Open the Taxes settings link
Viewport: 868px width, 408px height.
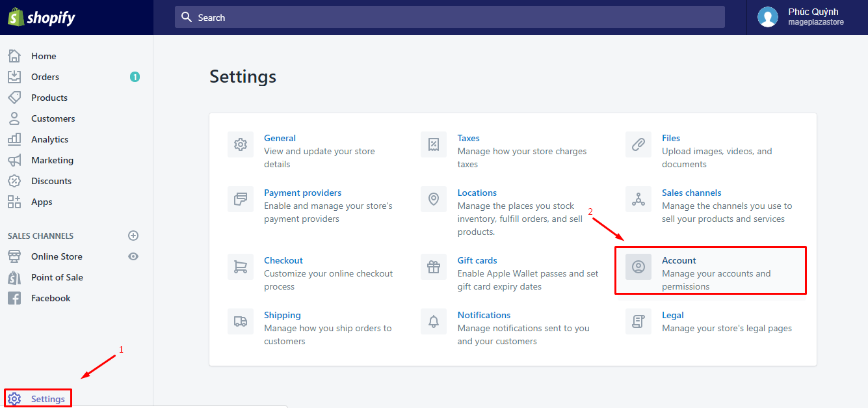(468, 138)
